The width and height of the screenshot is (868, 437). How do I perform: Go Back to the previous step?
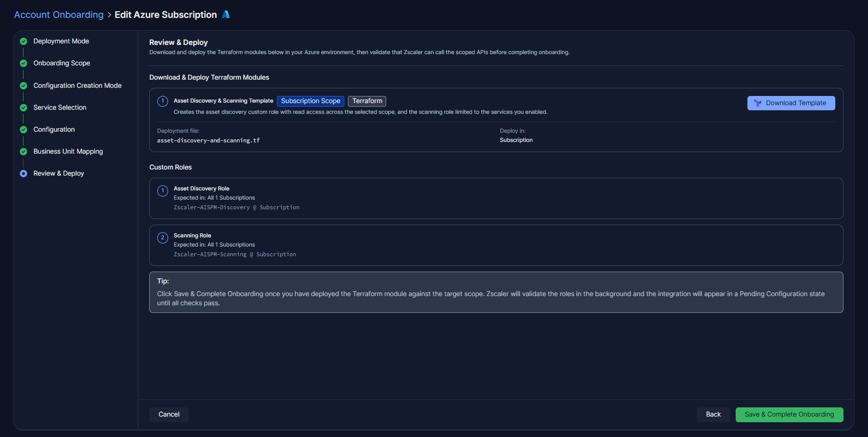(x=713, y=415)
